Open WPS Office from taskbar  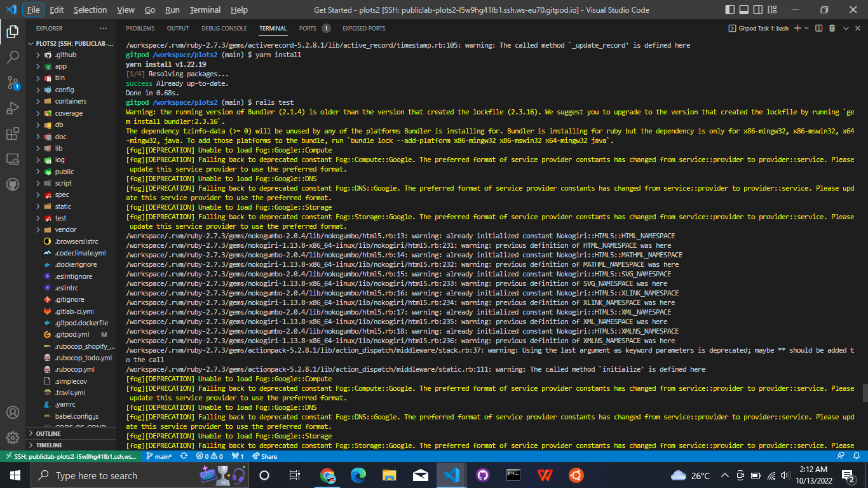(x=545, y=475)
